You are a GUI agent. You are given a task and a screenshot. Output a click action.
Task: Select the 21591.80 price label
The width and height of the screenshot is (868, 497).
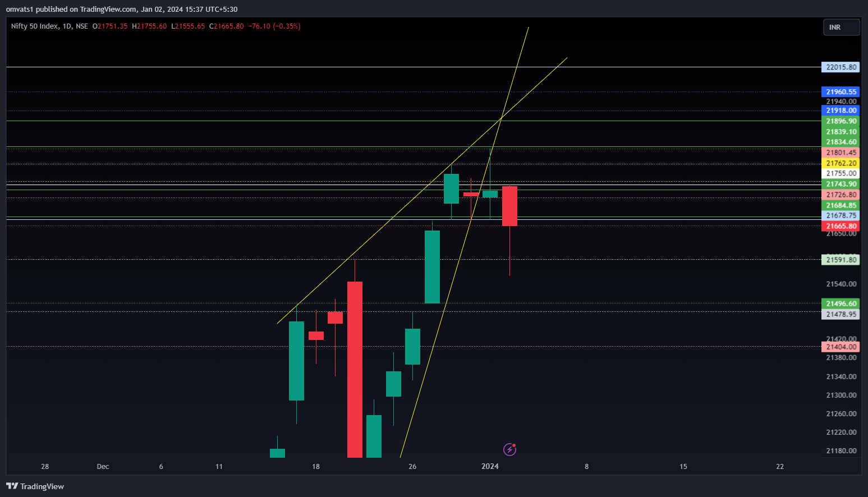tap(841, 260)
